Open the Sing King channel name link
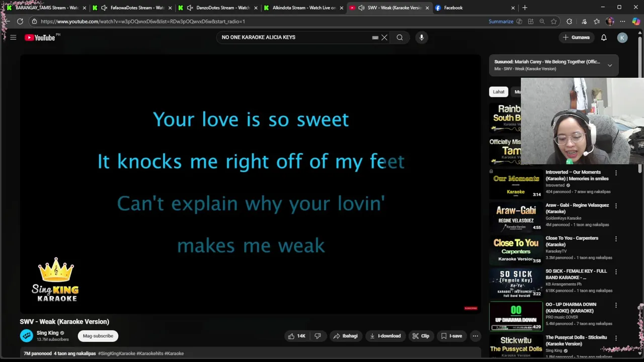644x362 pixels. pos(47,333)
